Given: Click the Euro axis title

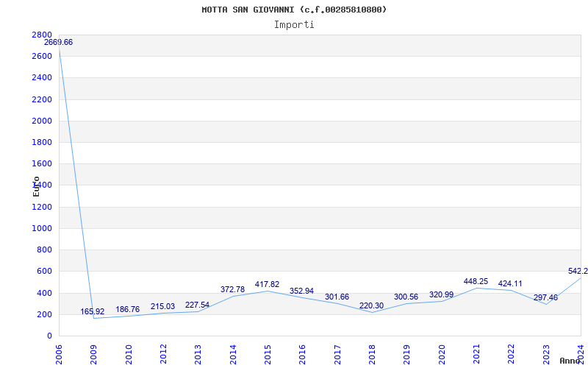Looking at the screenshot, I should pyautogui.click(x=36, y=187).
